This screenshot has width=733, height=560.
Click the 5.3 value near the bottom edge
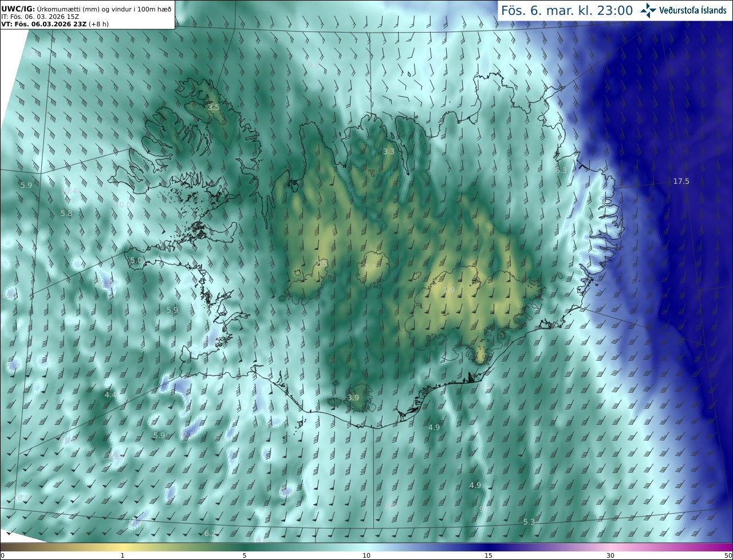(529, 522)
